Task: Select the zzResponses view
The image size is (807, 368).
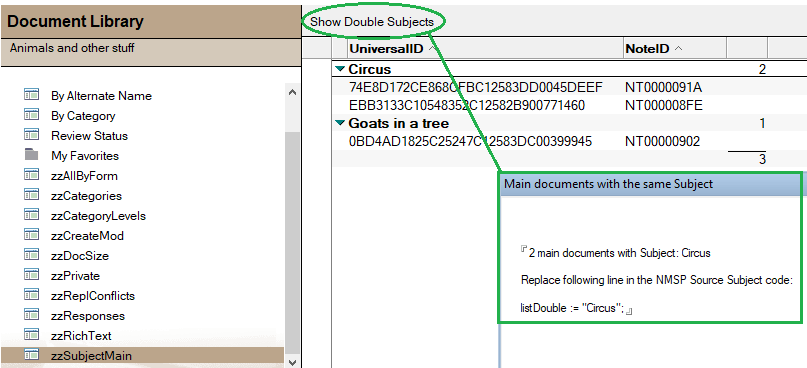Action: [88, 316]
